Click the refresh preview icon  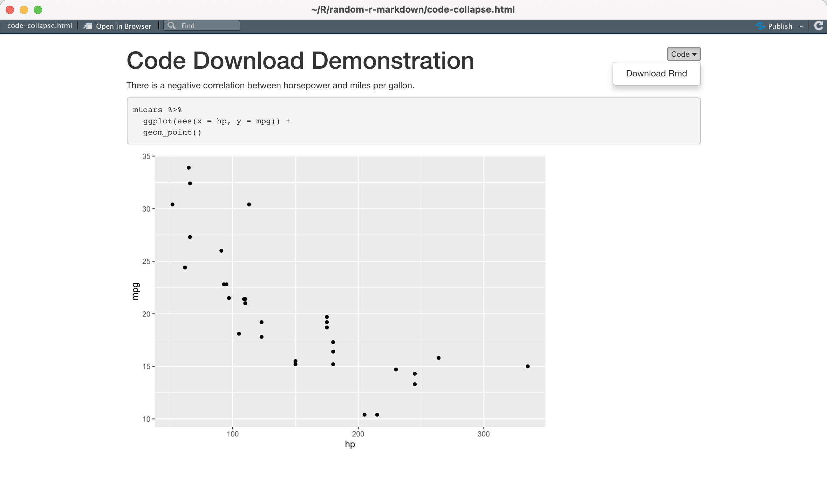click(x=819, y=26)
